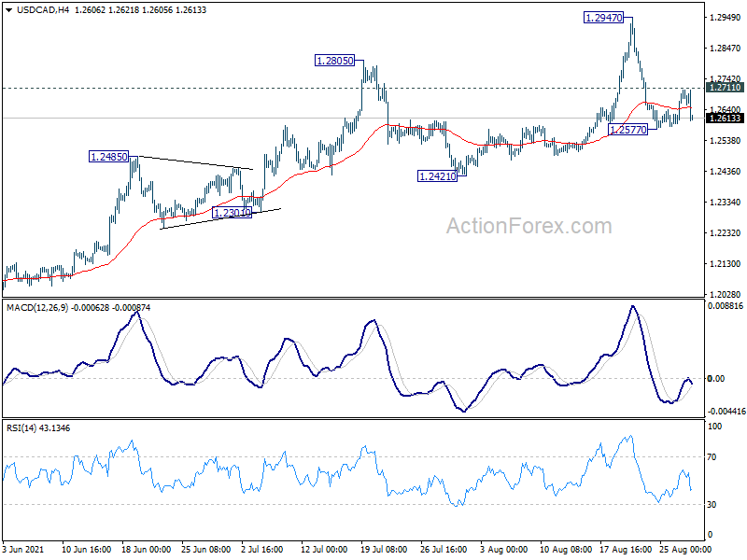Click the 17 Aug 16:00 time label
Image resolution: width=747 pixels, height=560 pixels.
[626, 549]
